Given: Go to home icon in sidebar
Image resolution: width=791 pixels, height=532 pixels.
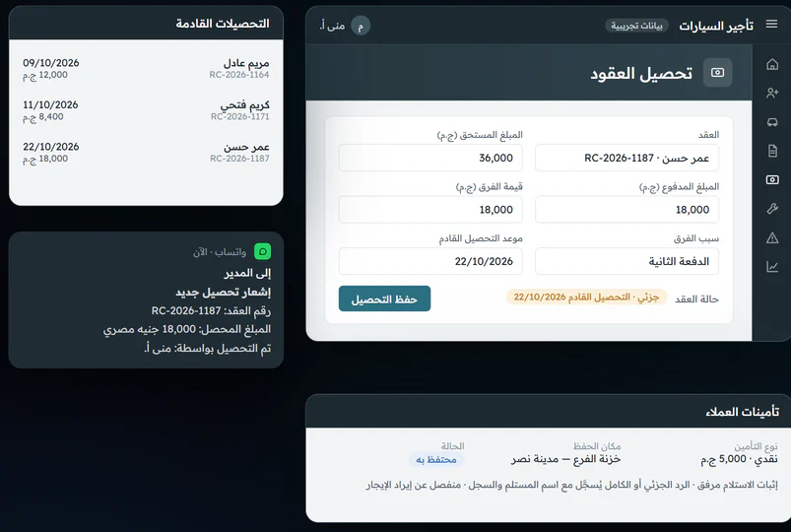Looking at the screenshot, I should click(x=772, y=64).
